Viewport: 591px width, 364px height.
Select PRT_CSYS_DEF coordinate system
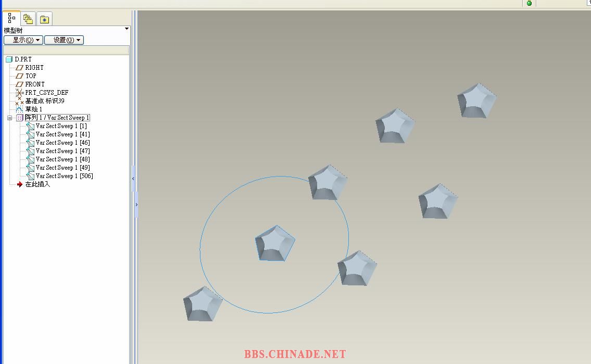[47, 92]
